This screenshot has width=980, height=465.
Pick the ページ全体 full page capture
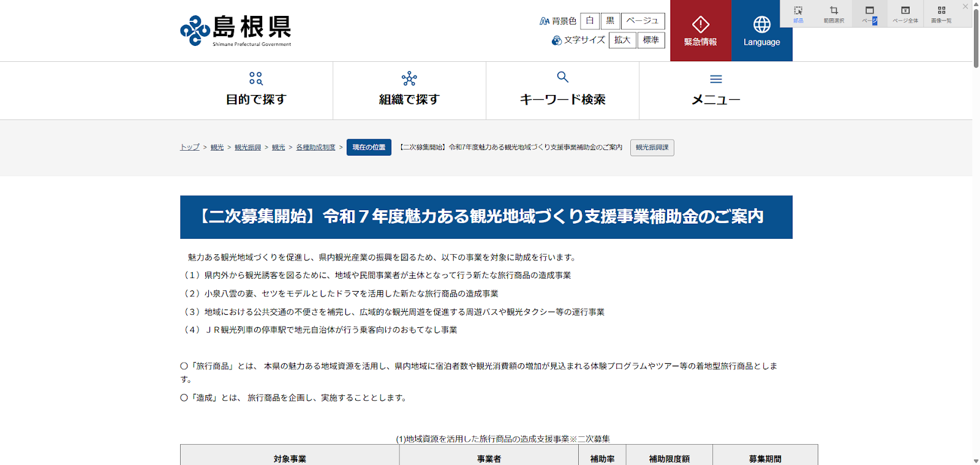[905, 13]
